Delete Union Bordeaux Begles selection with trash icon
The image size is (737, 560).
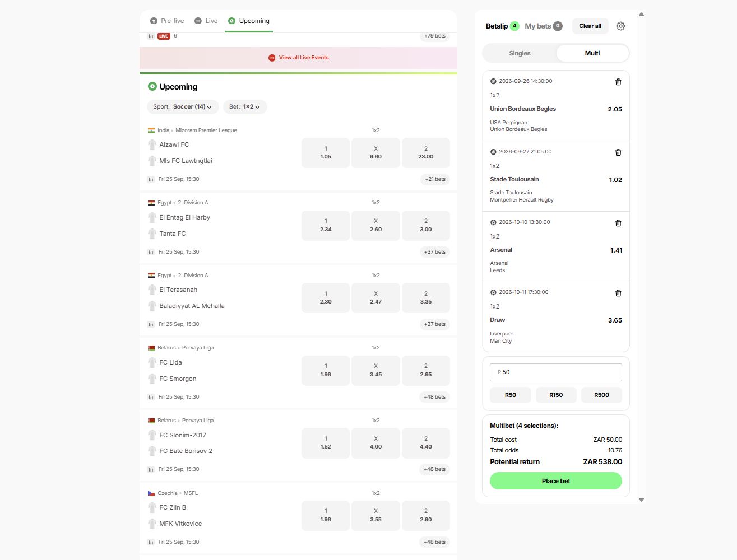(x=618, y=82)
